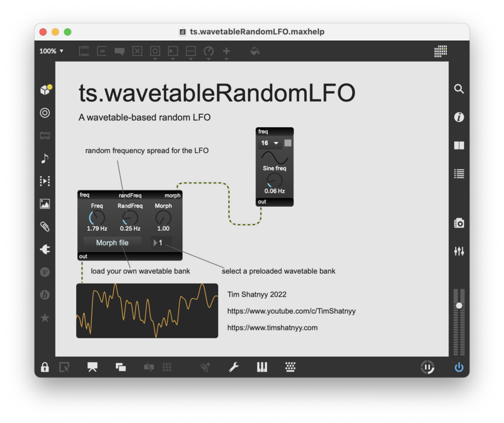Viewport: 504px width, 423px height.
Task: Click the paint bucket format icon
Action: (x=255, y=51)
